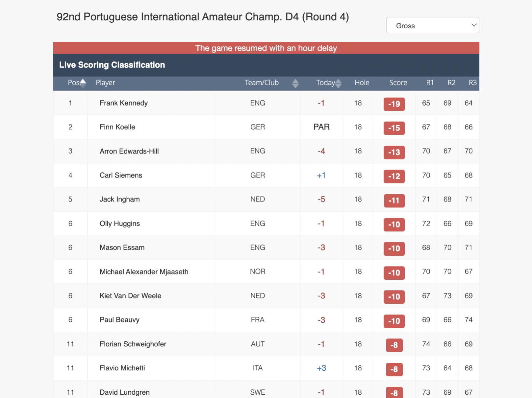Sort table by Today column arrows
The width and height of the screenshot is (532, 398).
[x=338, y=83]
